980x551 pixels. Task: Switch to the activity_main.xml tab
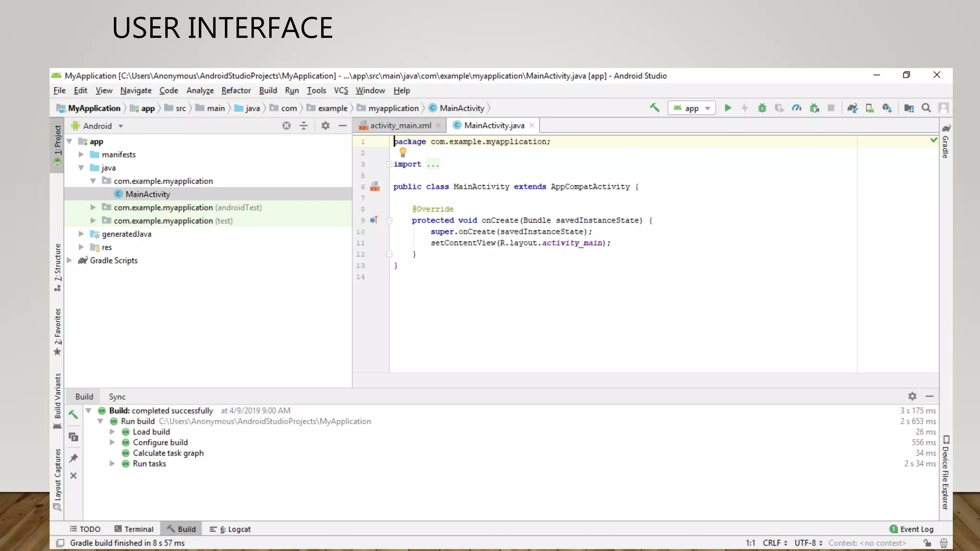click(400, 125)
